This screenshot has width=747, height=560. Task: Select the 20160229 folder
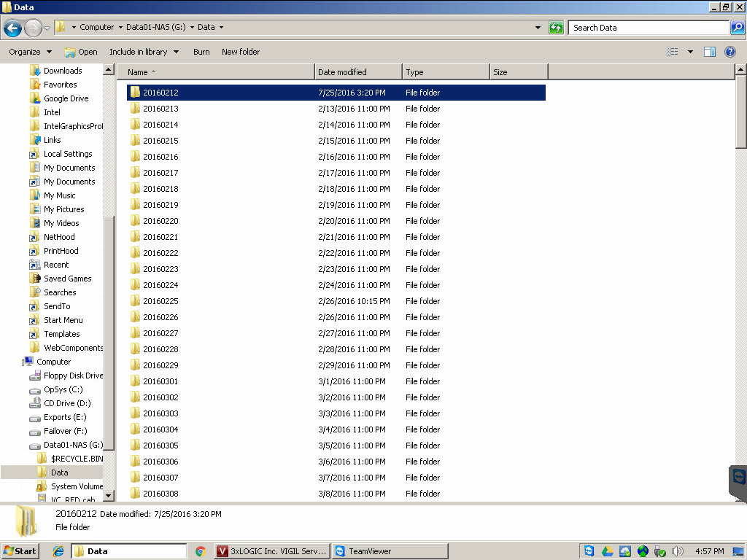pyautogui.click(x=160, y=365)
